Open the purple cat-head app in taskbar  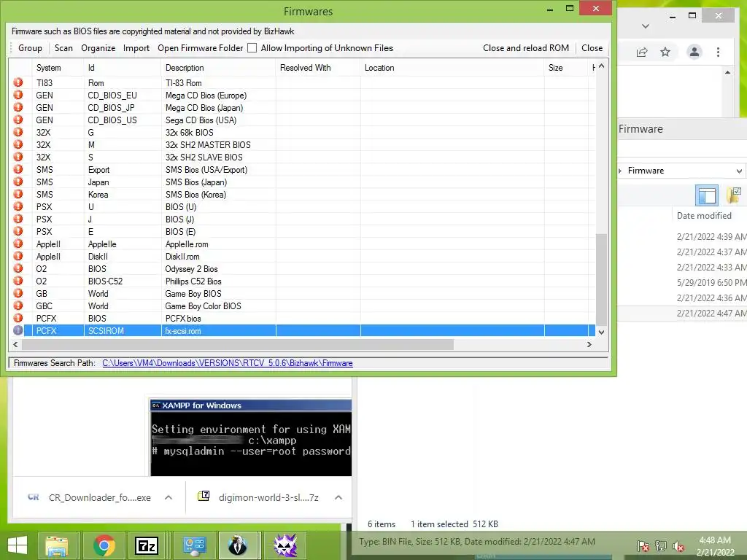(286, 545)
